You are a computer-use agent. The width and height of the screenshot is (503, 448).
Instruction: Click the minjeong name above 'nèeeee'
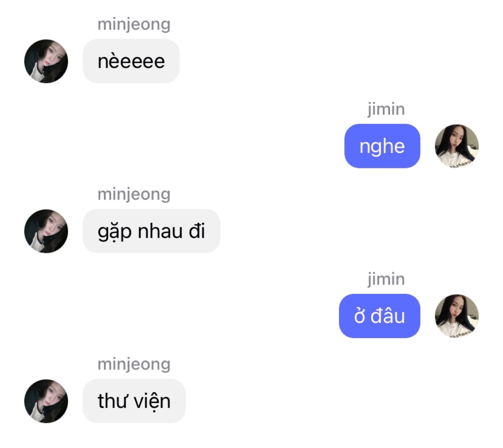[x=134, y=24]
